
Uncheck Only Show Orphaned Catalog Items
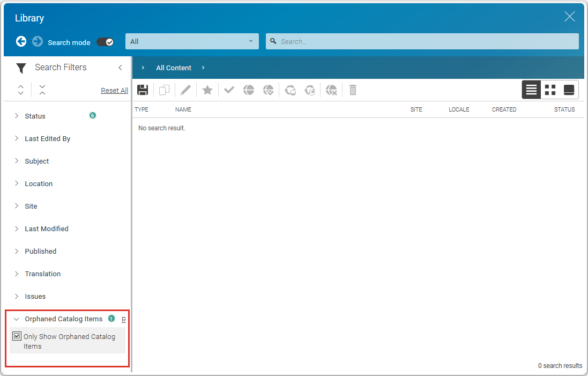[17, 337]
